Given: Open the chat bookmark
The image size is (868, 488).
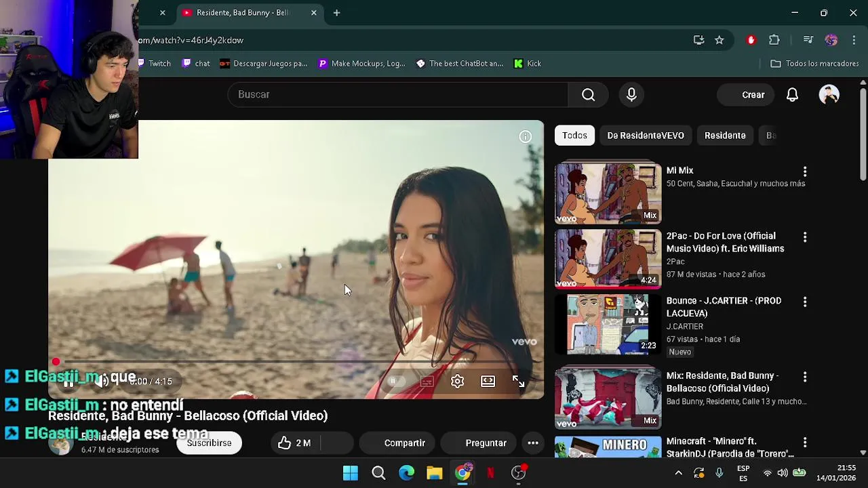Looking at the screenshot, I should [197, 64].
